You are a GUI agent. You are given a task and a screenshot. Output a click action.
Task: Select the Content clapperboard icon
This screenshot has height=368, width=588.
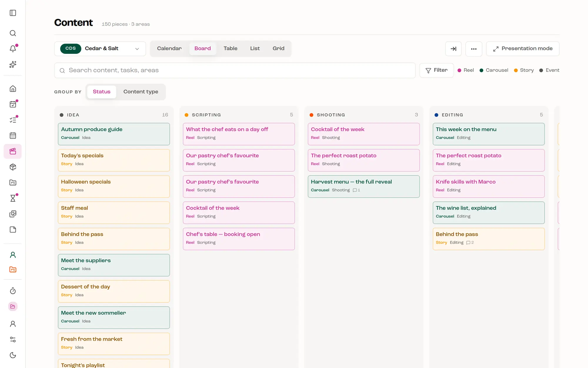coord(13,151)
